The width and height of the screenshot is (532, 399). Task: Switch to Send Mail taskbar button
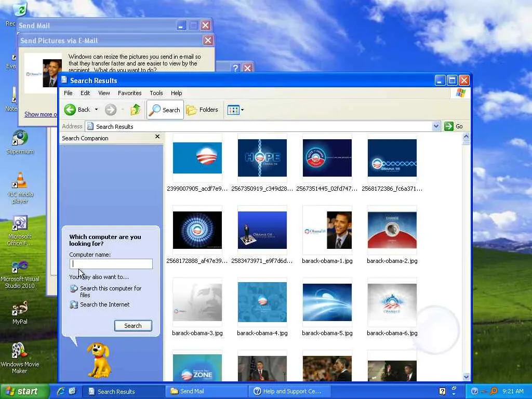pyautogui.click(x=206, y=391)
